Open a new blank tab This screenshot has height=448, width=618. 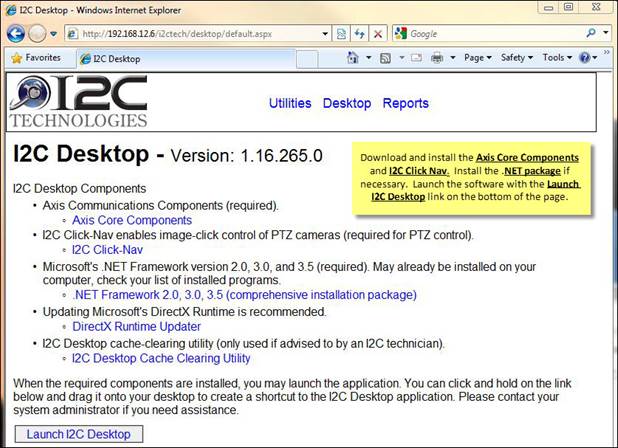[x=307, y=59]
